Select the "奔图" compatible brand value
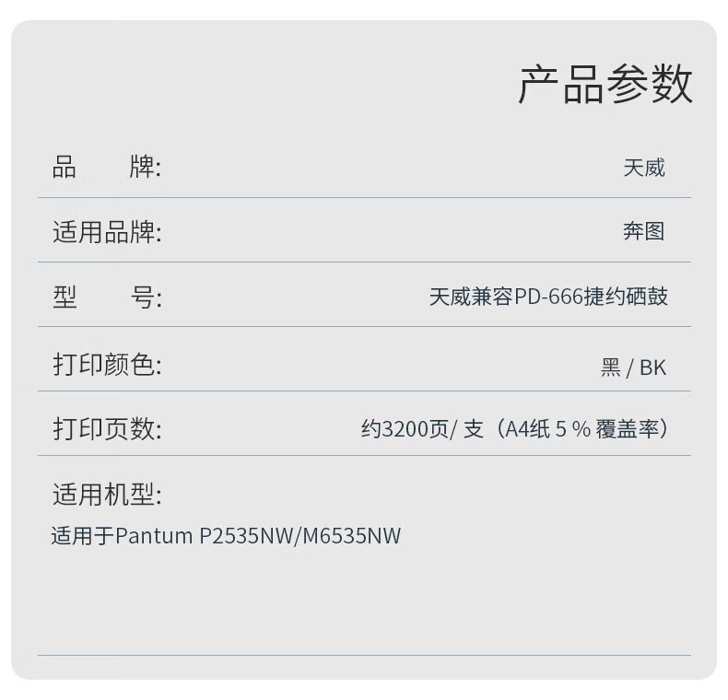Screen dimensions: 728x700 point(643,232)
